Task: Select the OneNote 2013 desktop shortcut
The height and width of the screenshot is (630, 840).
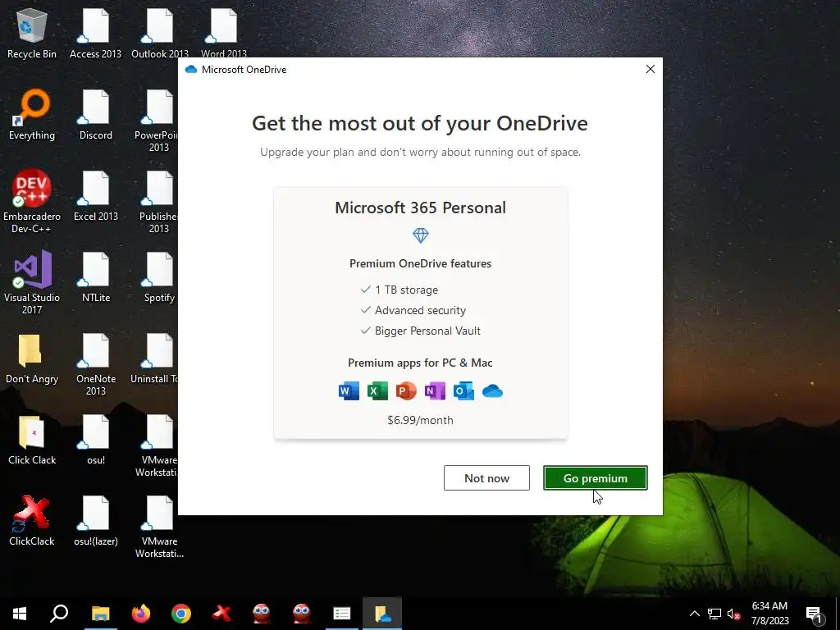Action: [x=95, y=364]
